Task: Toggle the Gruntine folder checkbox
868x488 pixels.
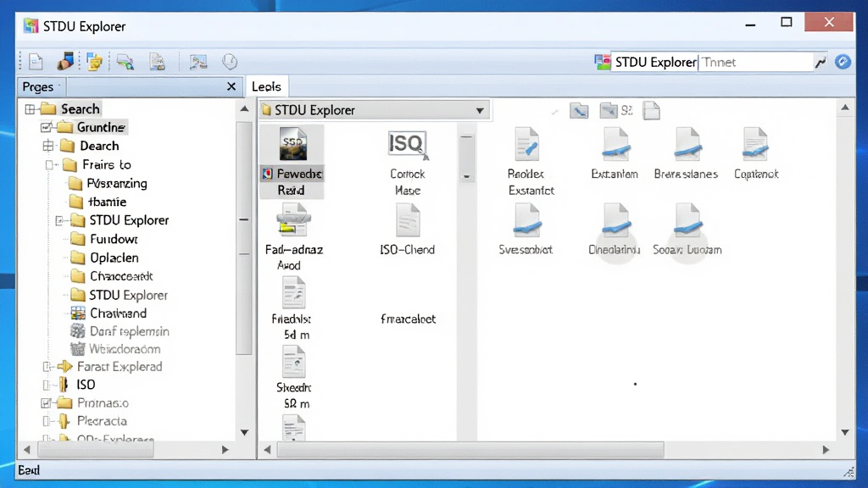Action: click(47, 128)
